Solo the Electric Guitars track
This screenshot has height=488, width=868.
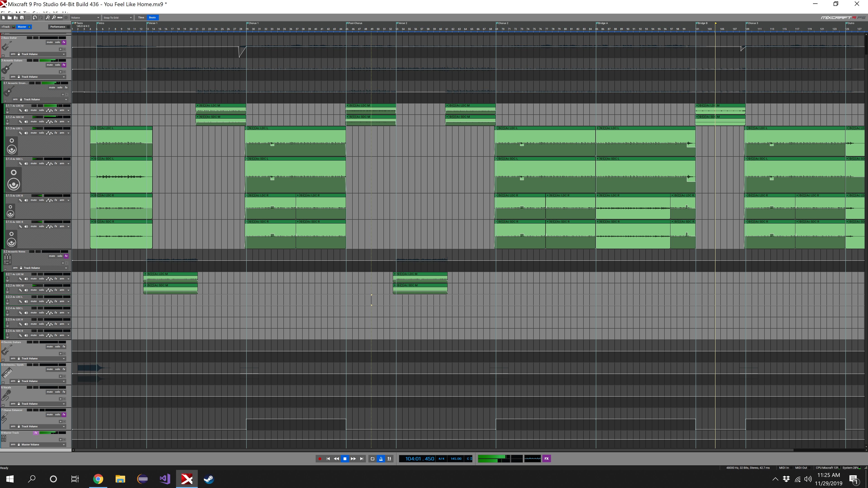[58, 347]
